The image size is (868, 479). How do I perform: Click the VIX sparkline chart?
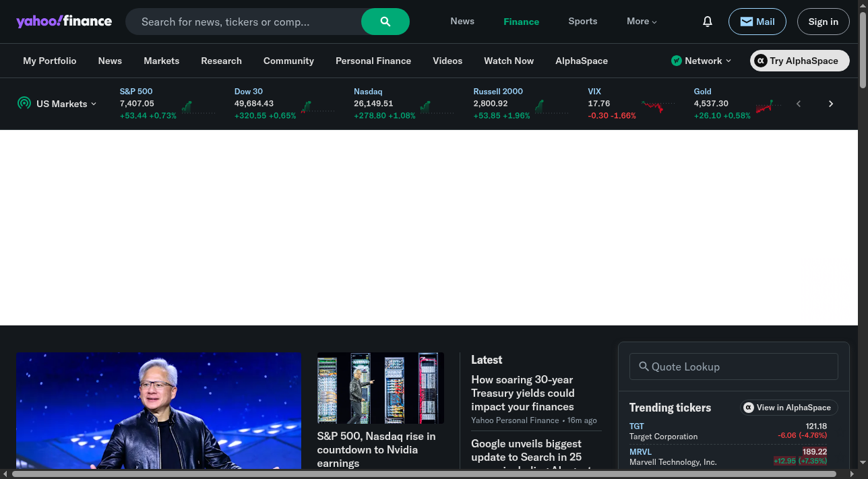pyautogui.click(x=658, y=106)
